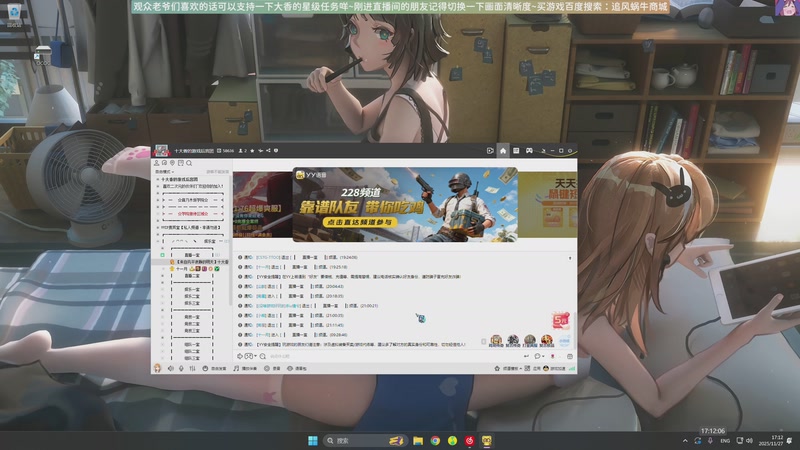The height and width of the screenshot is (450, 800).
Task: Click the right yellow 天天 banner thumbnail
Action: point(547,205)
